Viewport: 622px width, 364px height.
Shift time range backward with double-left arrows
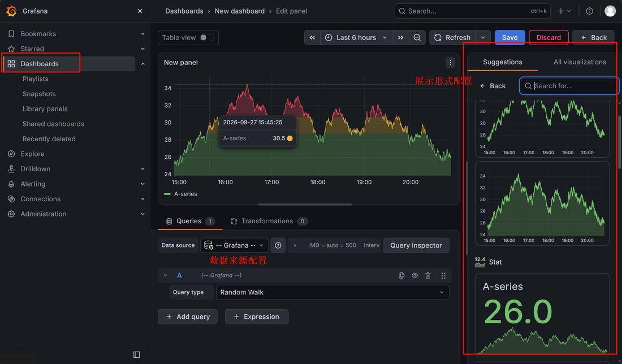(312, 38)
